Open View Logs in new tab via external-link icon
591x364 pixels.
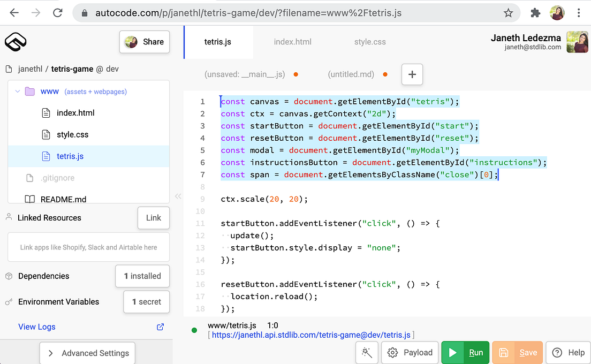pyautogui.click(x=160, y=327)
